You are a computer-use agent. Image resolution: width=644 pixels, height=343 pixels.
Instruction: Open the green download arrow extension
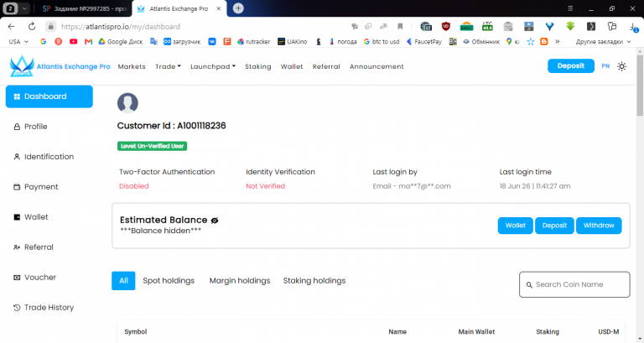point(570,27)
